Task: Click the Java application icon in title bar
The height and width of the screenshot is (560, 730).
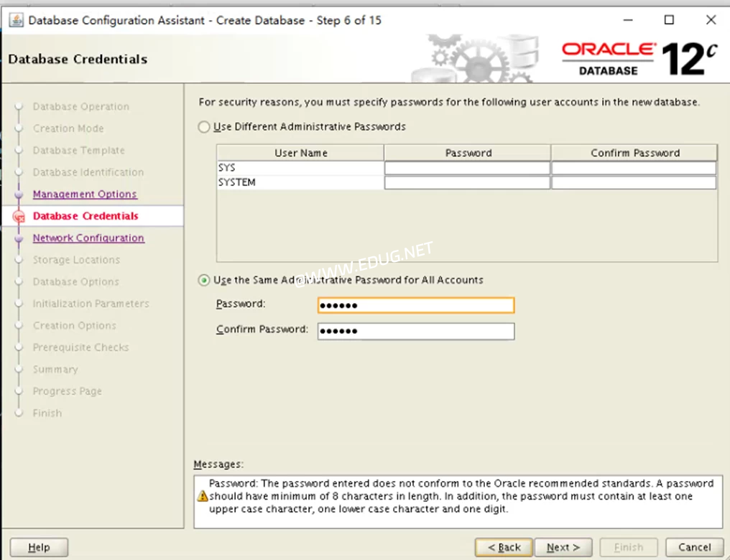Action: click(17, 21)
